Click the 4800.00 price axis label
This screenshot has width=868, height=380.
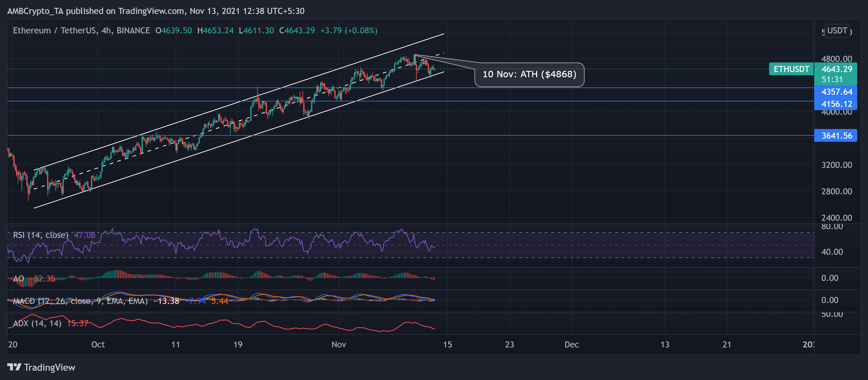pyautogui.click(x=836, y=59)
